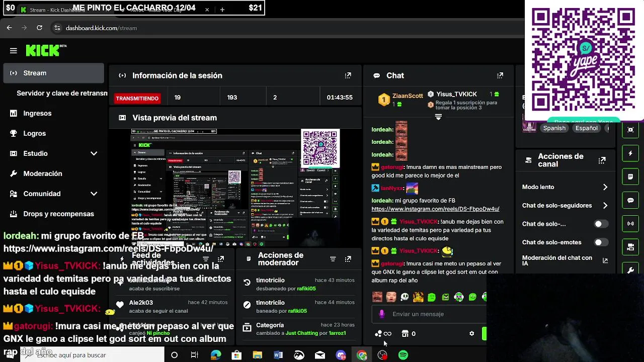Open the Instagram reels link in chat
The width and height of the screenshot is (644, 362).
(435, 209)
